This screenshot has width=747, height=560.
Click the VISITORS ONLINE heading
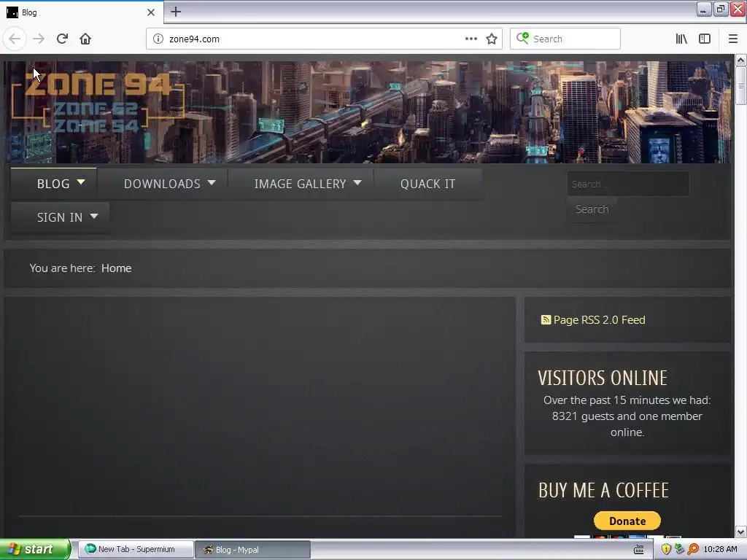point(603,378)
